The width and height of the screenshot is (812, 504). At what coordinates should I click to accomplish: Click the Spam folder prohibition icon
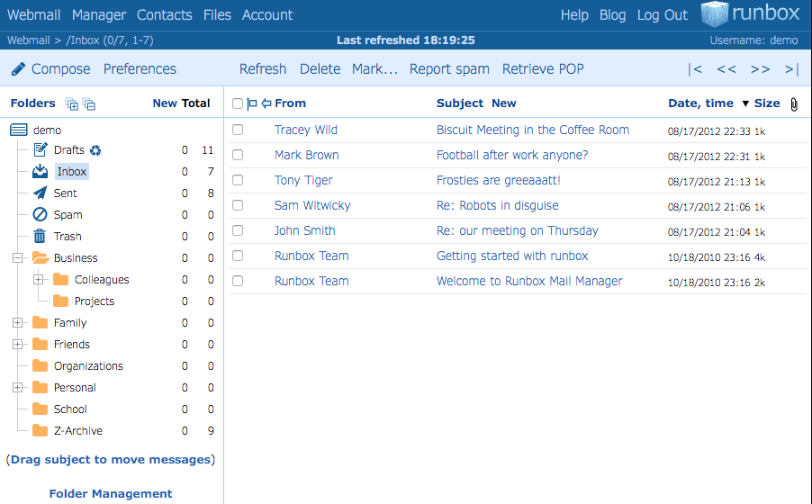[40, 214]
